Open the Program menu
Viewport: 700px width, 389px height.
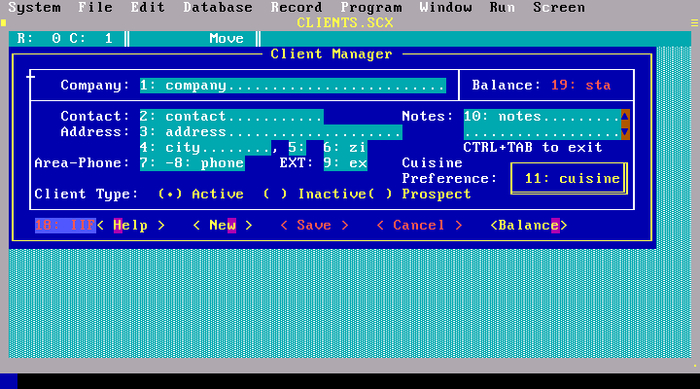click(x=371, y=8)
